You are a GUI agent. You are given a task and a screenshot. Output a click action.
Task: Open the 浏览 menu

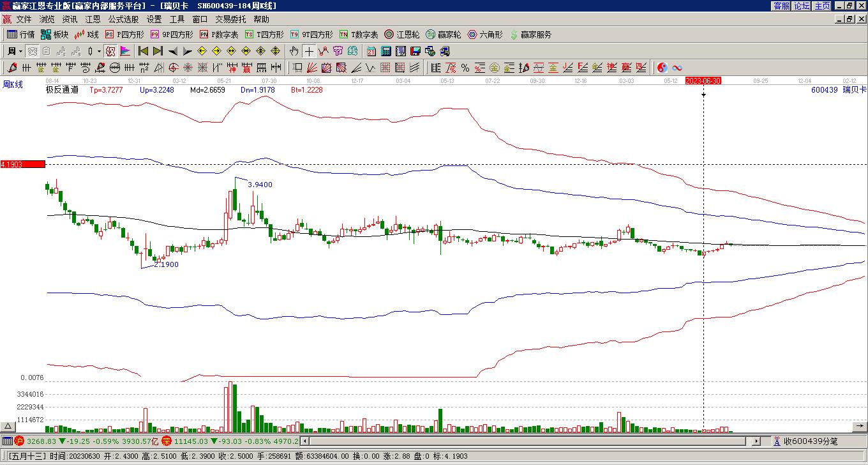coord(47,20)
